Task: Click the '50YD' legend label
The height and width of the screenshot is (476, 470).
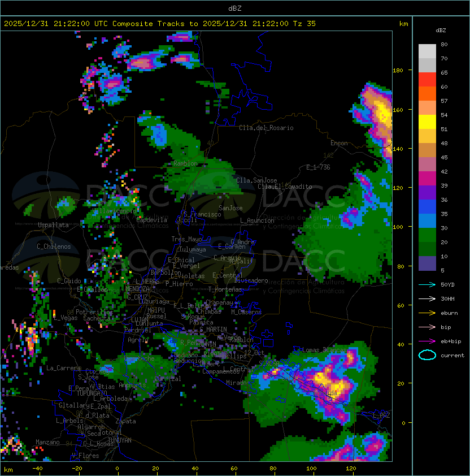Action: click(x=447, y=285)
